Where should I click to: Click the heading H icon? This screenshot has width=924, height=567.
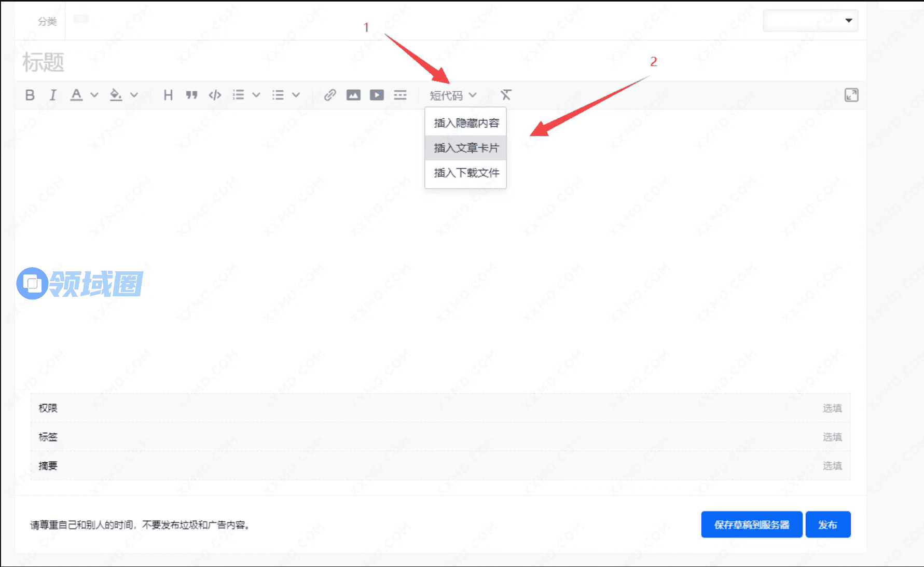click(x=168, y=95)
